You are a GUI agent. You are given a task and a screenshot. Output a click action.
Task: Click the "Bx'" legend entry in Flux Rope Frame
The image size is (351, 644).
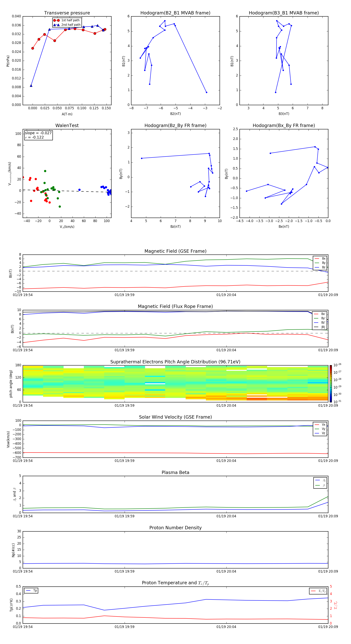click(320, 314)
